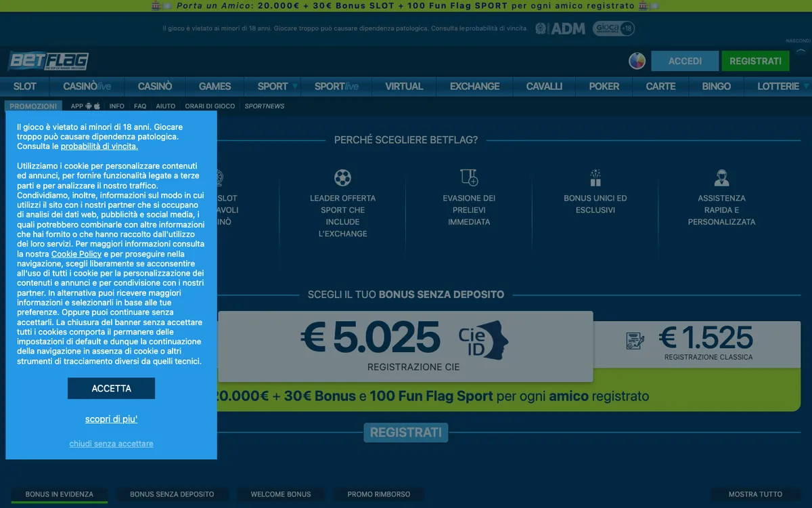
Task: Click 'LEADER OFFERTA SPORT CHE INCLUDE L'EXCHANGE' text
Action: 342,216
